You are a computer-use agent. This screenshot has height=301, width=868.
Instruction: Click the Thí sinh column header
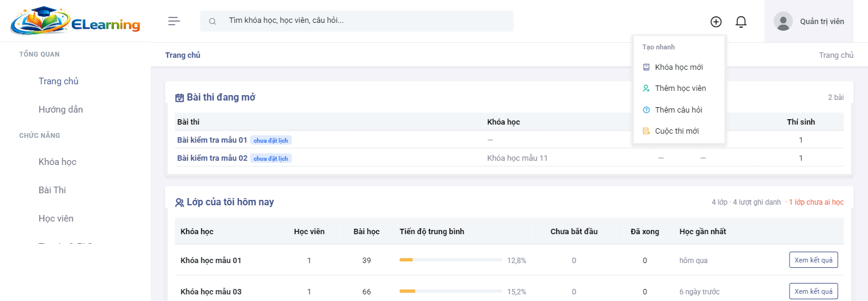coord(801,122)
